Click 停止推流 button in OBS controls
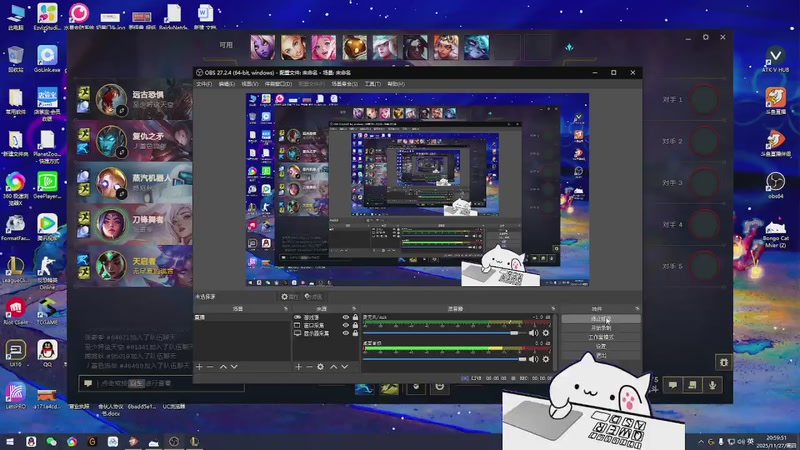Image resolution: width=800 pixels, height=450 pixels. click(601, 319)
